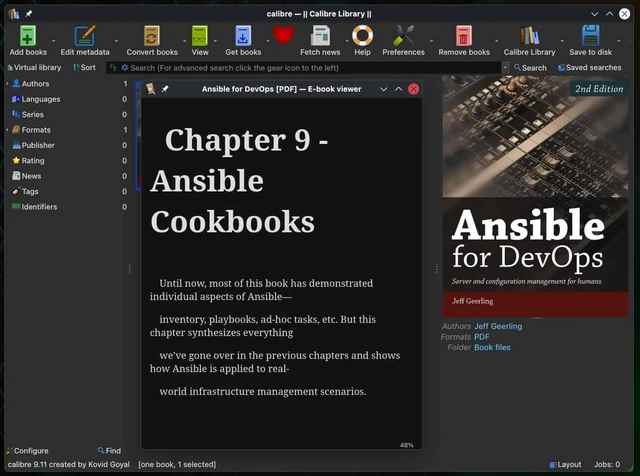
Task: Open View dropdown arrow
Action: pos(215,41)
